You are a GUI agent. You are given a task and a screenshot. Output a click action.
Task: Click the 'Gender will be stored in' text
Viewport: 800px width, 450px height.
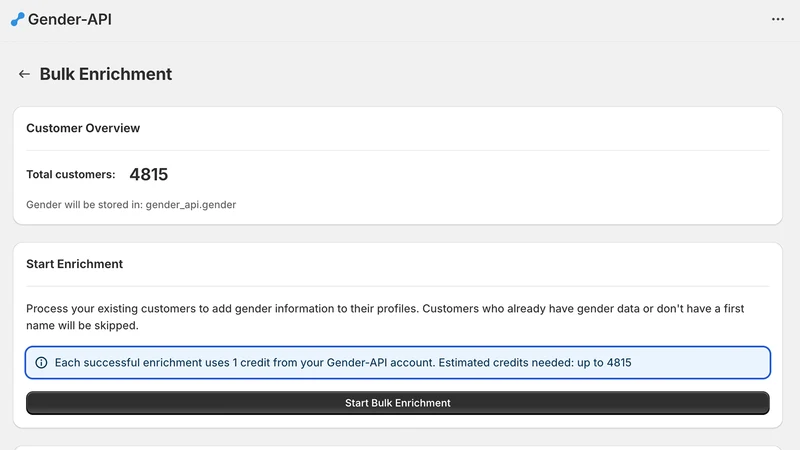click(131, 205)
